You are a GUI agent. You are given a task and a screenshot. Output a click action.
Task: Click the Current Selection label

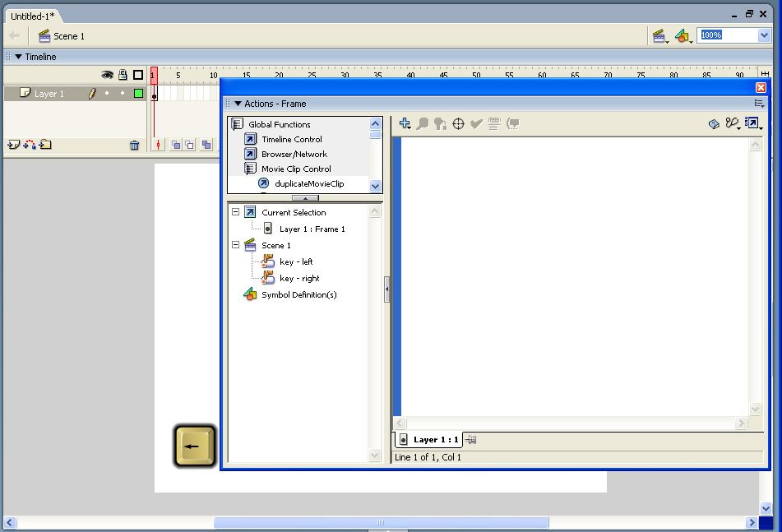pos(294,212)
